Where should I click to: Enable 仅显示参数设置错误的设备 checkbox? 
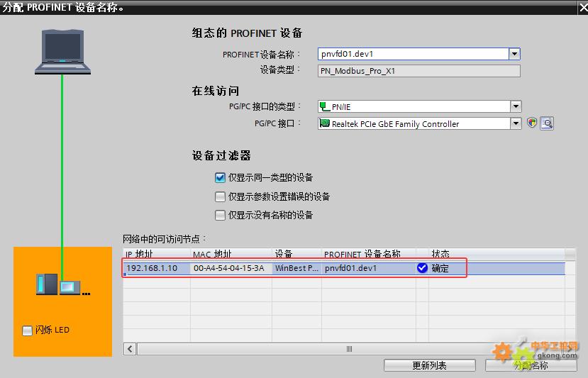220,196
